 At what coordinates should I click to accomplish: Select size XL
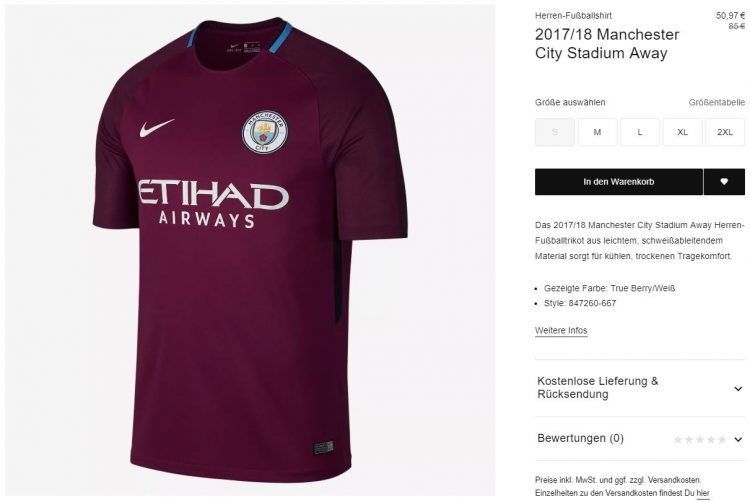(x=683, y=132)
